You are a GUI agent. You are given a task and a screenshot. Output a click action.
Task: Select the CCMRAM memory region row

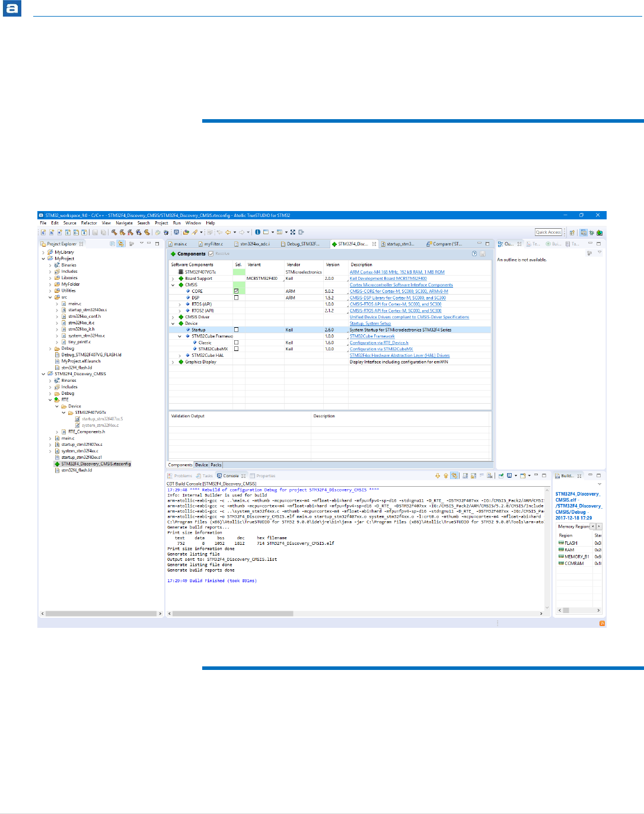click(579, 563)
